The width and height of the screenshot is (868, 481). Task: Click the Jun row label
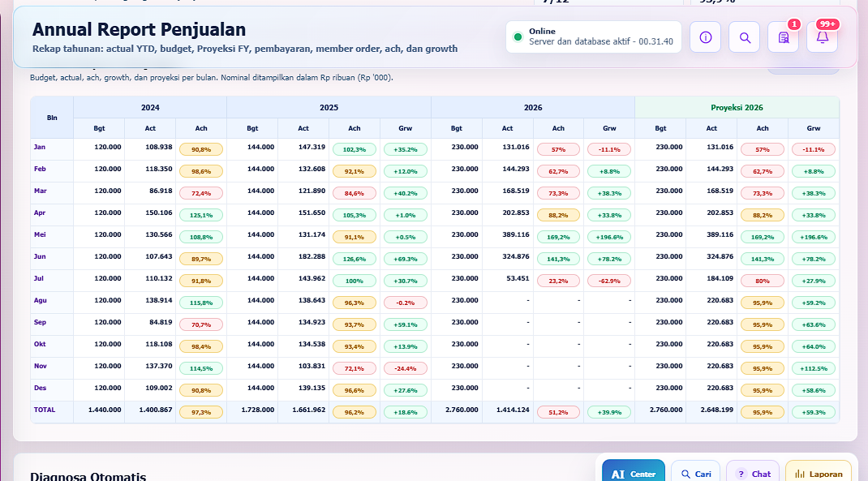(40, 256)
